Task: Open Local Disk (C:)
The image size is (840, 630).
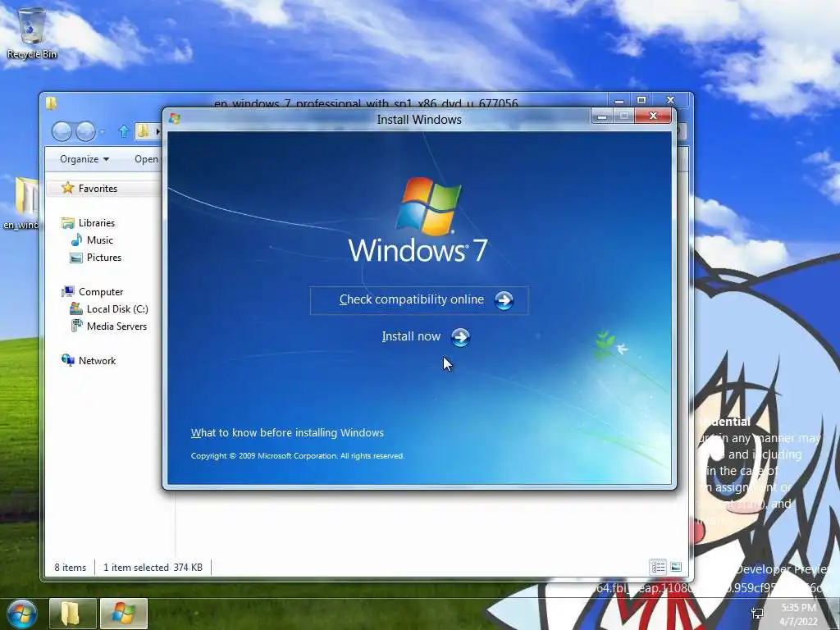Action: [117, 309]
